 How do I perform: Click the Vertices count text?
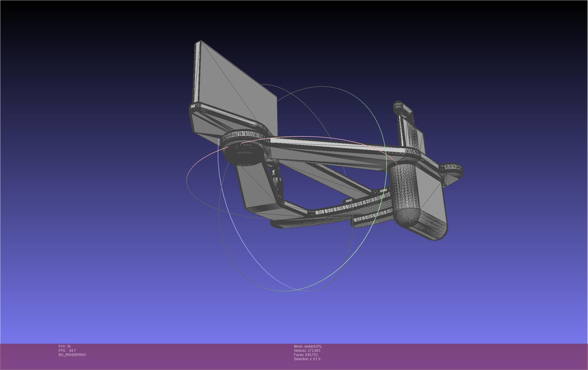click(307, 351)
